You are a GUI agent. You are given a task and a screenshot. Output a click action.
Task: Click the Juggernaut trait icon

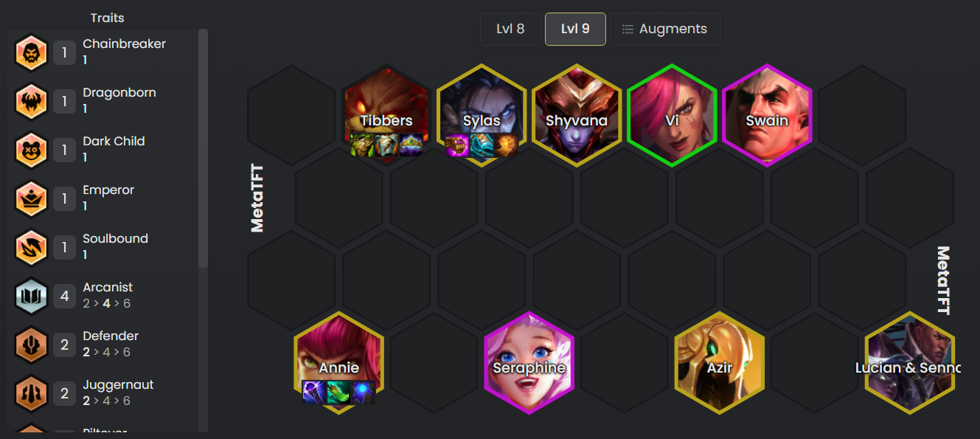(31, 394)
